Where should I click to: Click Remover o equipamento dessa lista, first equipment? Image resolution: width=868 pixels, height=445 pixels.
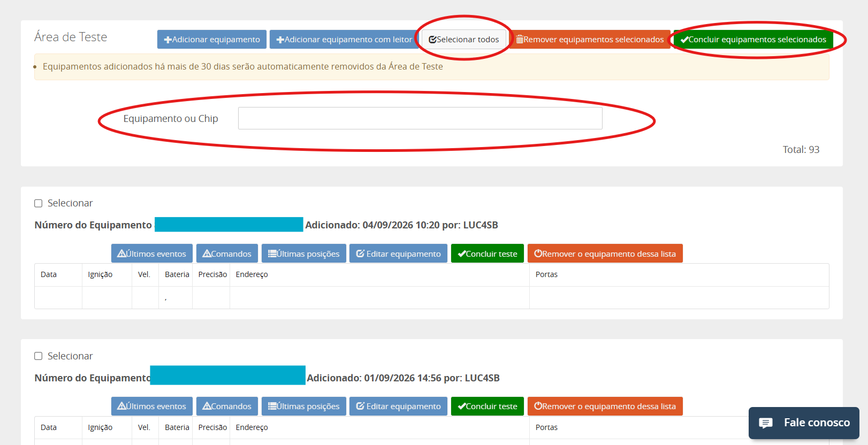point(605,254)
